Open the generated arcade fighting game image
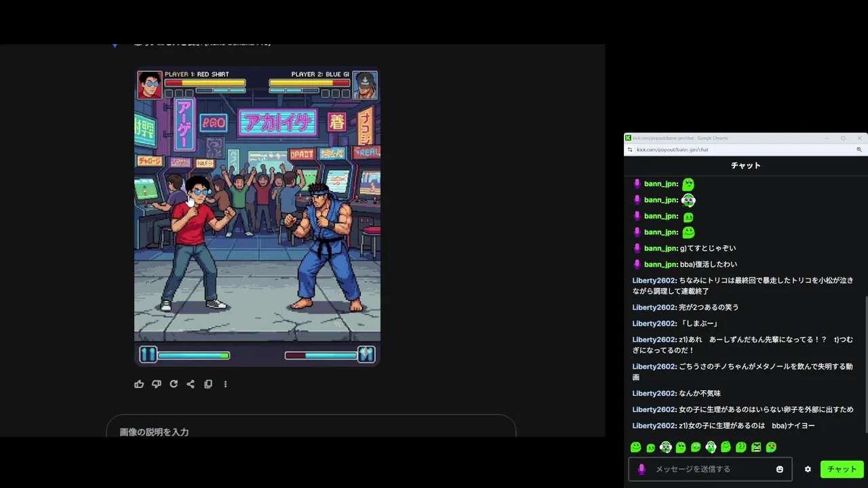868x488 pixels. coord(257,216)
